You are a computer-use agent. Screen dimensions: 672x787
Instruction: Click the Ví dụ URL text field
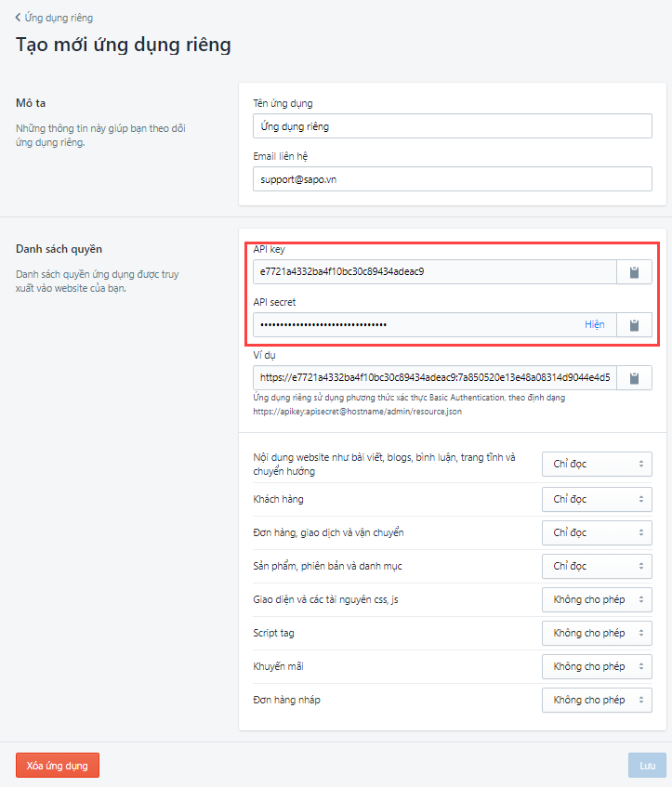pos(434,378)
